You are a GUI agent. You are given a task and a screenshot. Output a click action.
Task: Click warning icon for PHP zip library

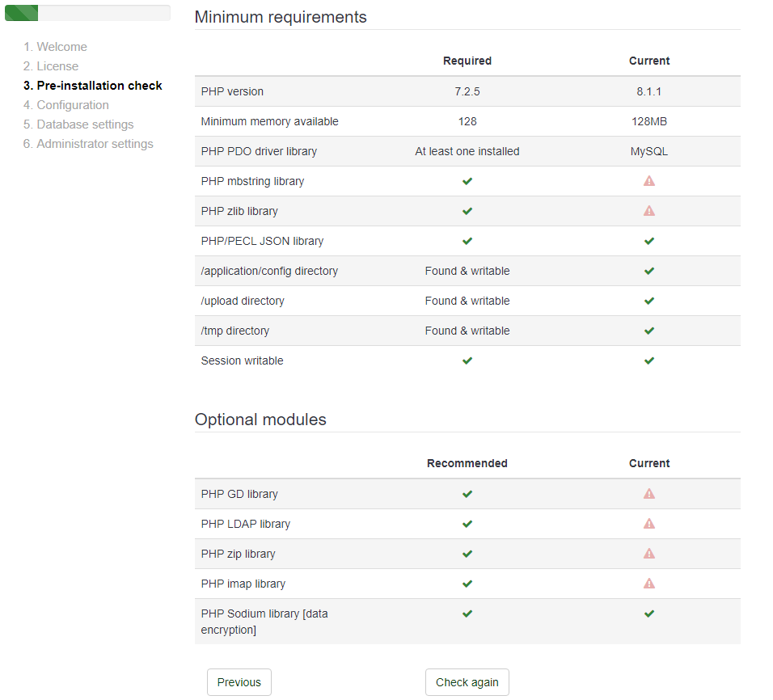(x=648, y=554)
